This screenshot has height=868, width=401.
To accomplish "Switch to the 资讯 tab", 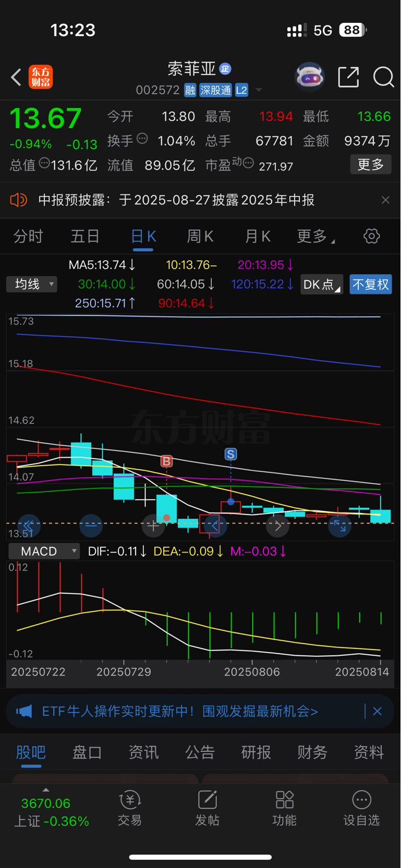I will (x=143, y=752).
